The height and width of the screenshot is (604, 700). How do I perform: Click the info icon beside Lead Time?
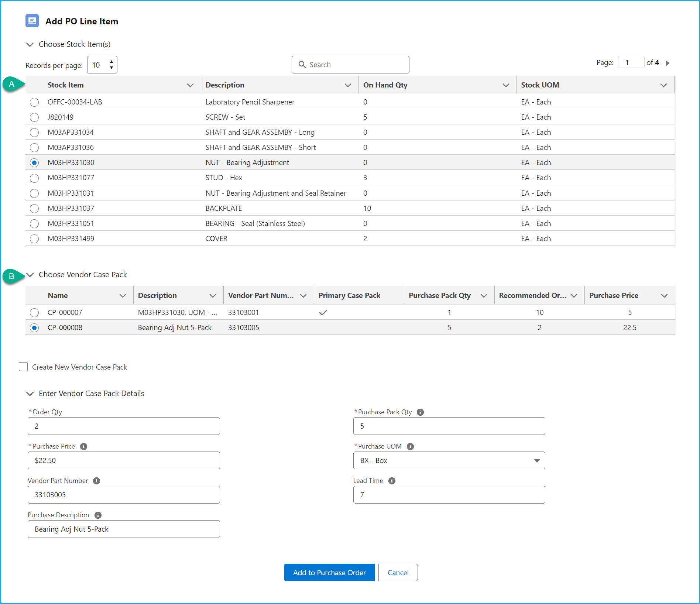coord(392,481)
